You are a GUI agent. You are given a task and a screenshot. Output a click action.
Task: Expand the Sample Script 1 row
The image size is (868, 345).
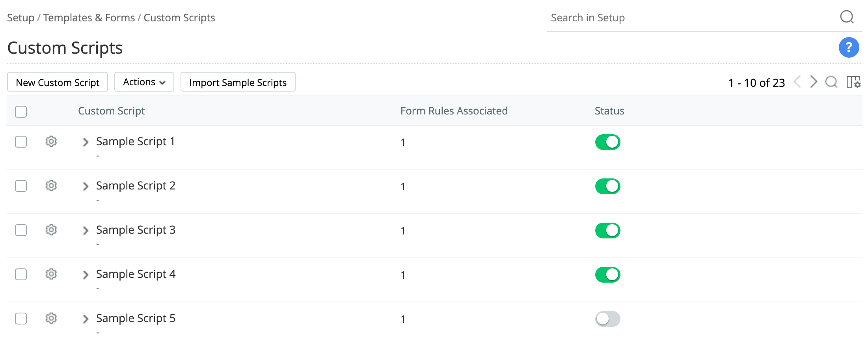(86, 142)
